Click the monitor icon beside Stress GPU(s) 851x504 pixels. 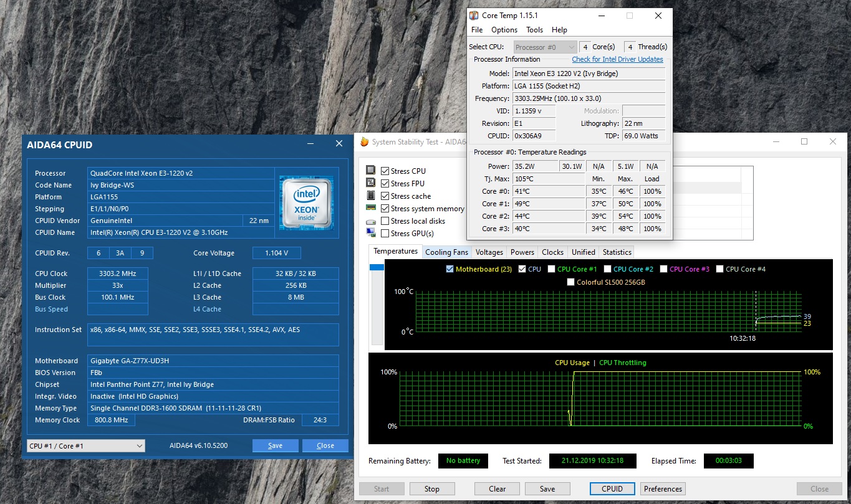(370, 233)
